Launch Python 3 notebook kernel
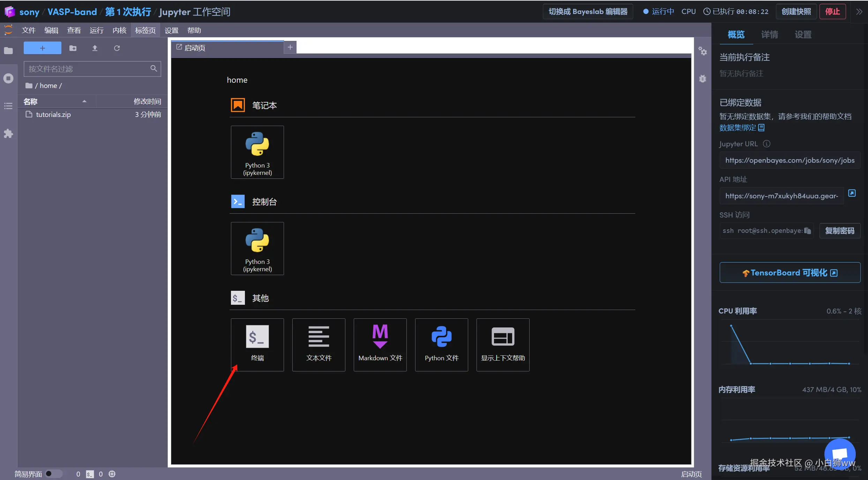868x480 pixels. [257, 152]
